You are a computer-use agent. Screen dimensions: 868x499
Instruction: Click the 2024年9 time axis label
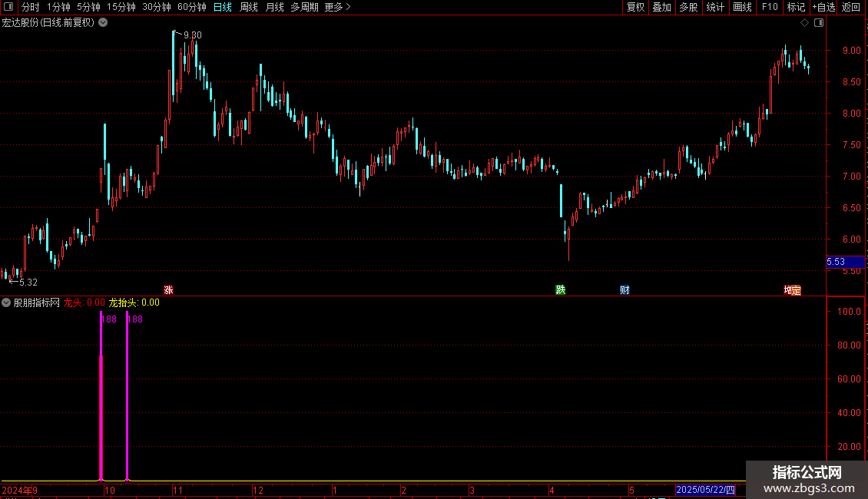(x=19, y=490)
